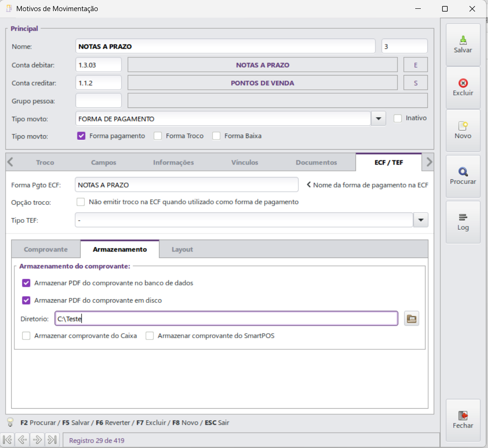Image resolution: width=488 pixels, height=448 pixels.
Task: Check the Forma Baixa checkbox
Action: point(216,136)
